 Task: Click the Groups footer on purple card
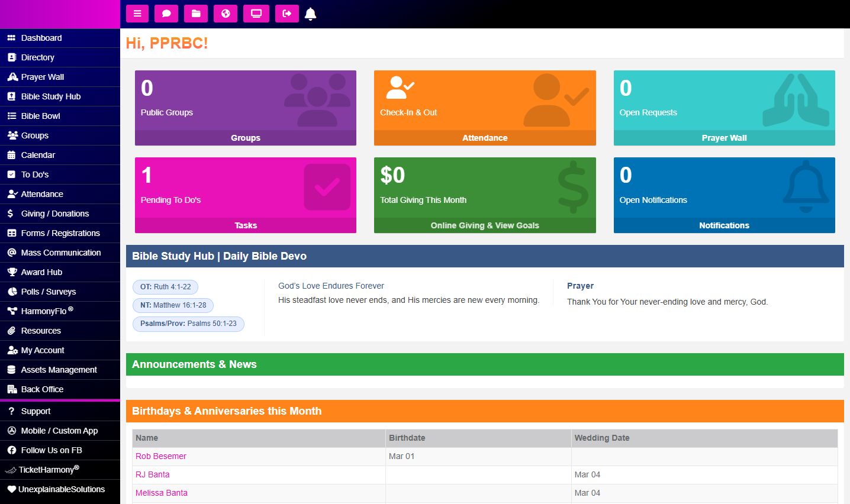pyautogui.click(x=246, y=138)
